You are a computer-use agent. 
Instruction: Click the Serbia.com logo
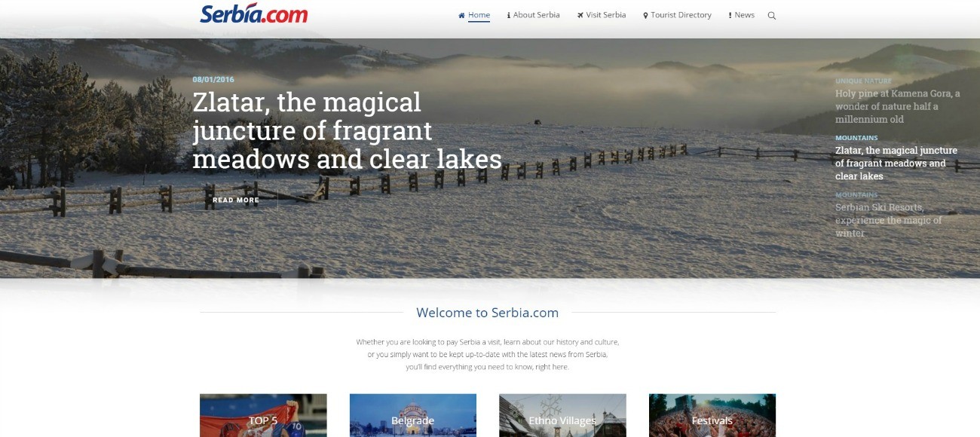coord(254,14)
